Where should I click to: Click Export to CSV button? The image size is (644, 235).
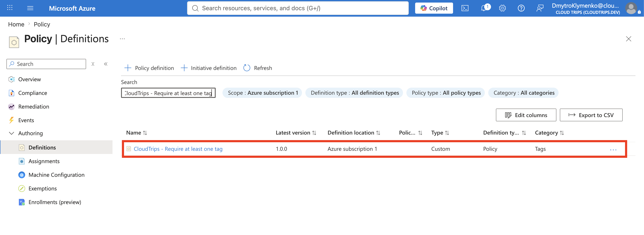[x=591, y=115]
